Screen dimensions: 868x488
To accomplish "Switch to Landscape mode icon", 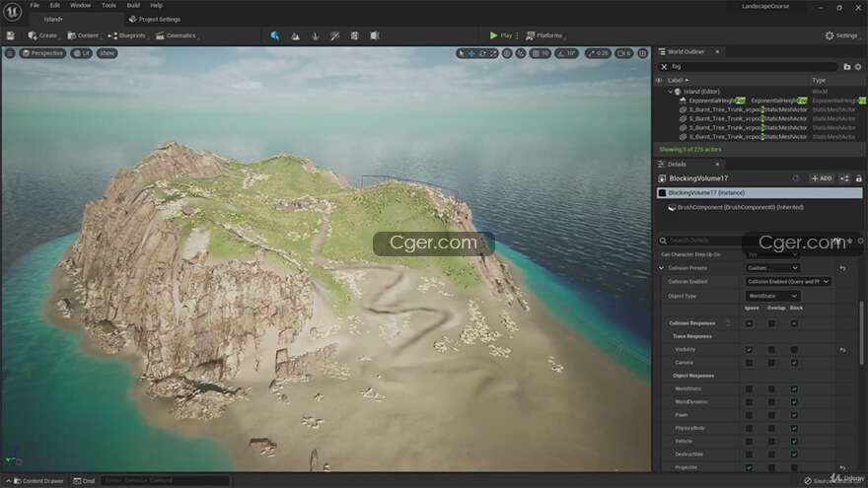I will tap(295, 35).
